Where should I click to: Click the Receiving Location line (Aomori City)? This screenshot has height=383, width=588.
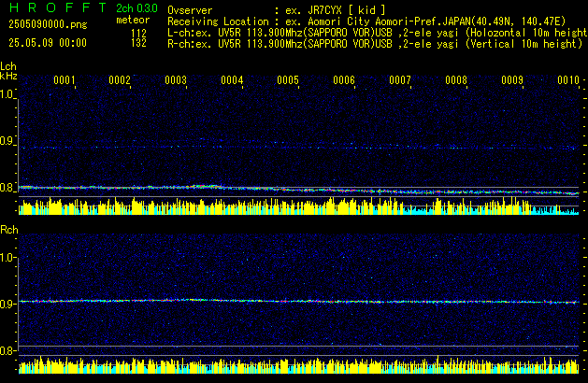coord(366,21)
